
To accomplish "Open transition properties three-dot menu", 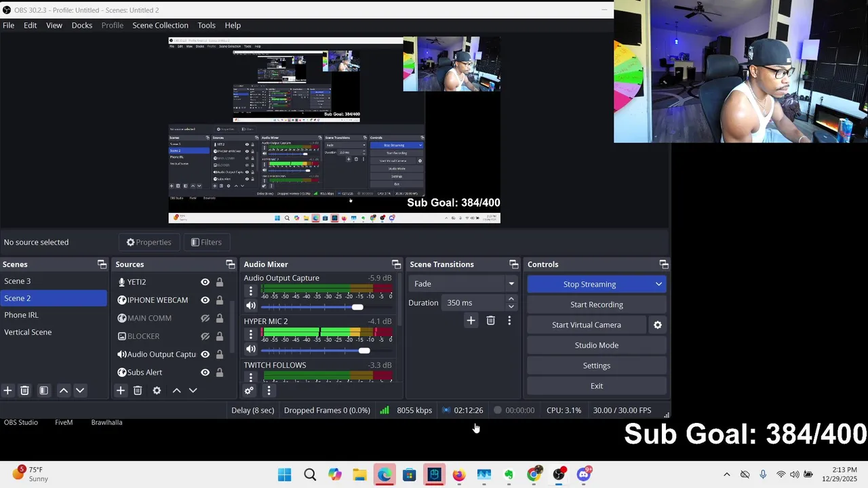I will (509, 321).
